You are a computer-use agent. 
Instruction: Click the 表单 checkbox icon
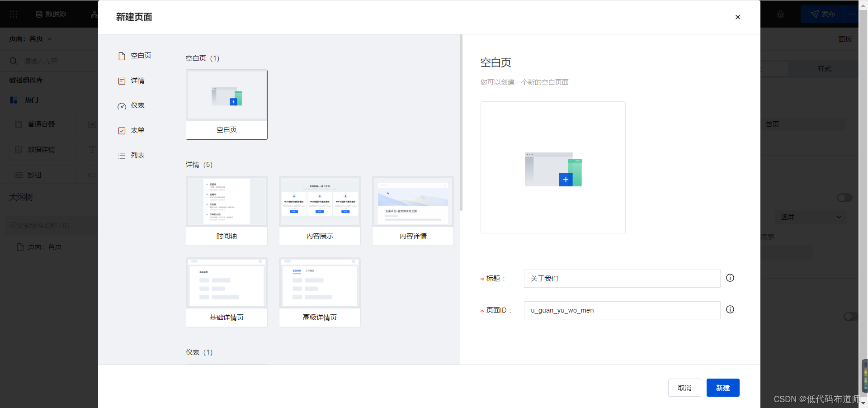(122, 131)
